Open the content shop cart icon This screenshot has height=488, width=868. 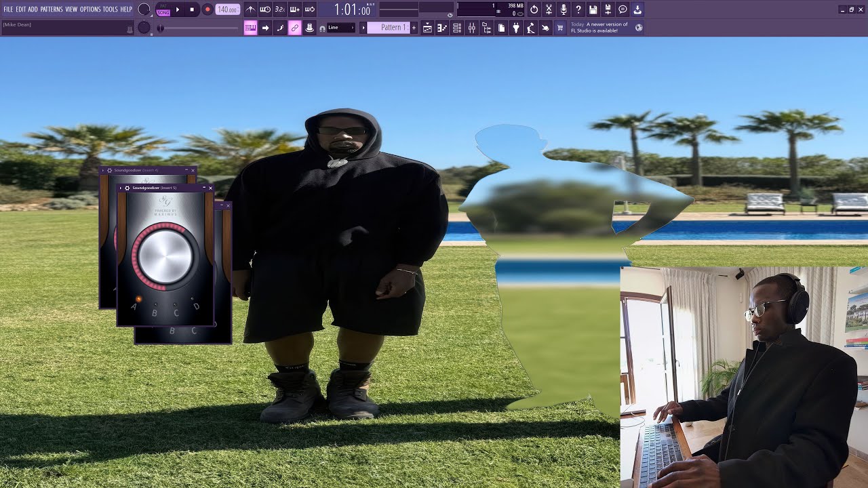coord(560,28)
